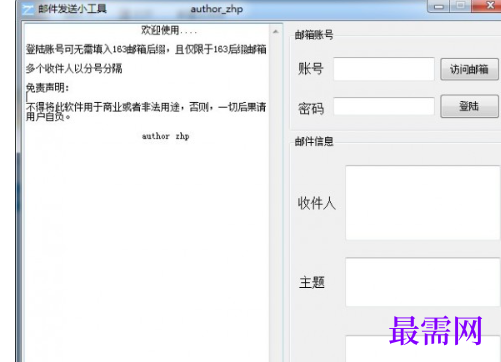Click the app icon in the title bar
The image size is (501, 362).
[x=28, y=9]
